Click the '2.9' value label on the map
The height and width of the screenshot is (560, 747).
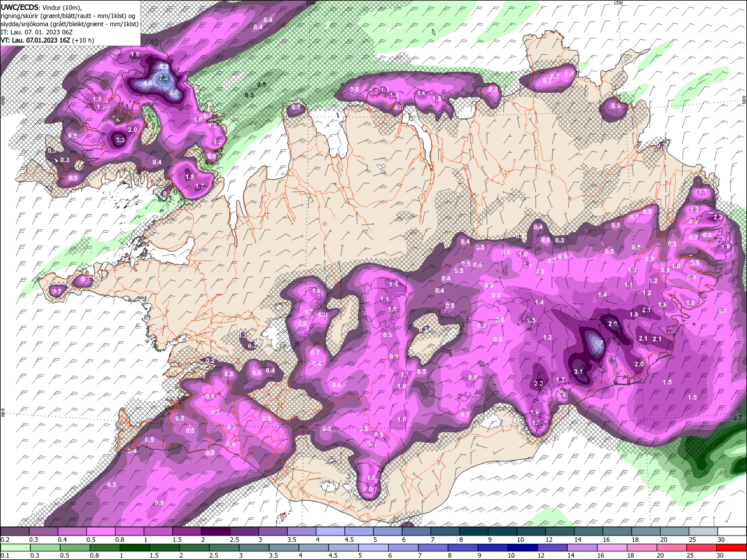click(613, 324)
